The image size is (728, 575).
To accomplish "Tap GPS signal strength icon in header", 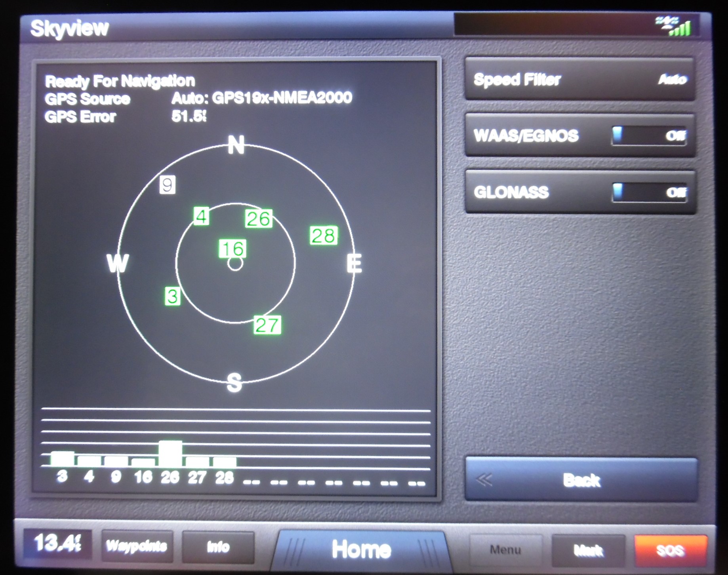I will [675, 26].
